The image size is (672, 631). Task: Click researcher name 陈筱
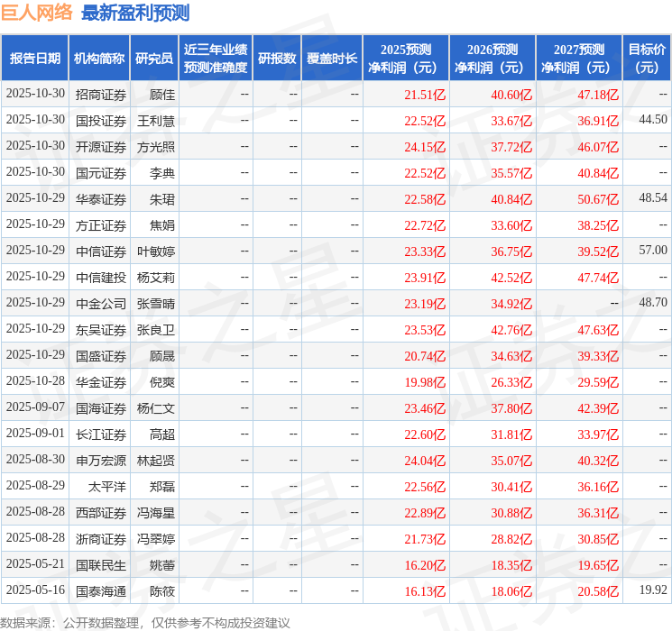[162, 591]
